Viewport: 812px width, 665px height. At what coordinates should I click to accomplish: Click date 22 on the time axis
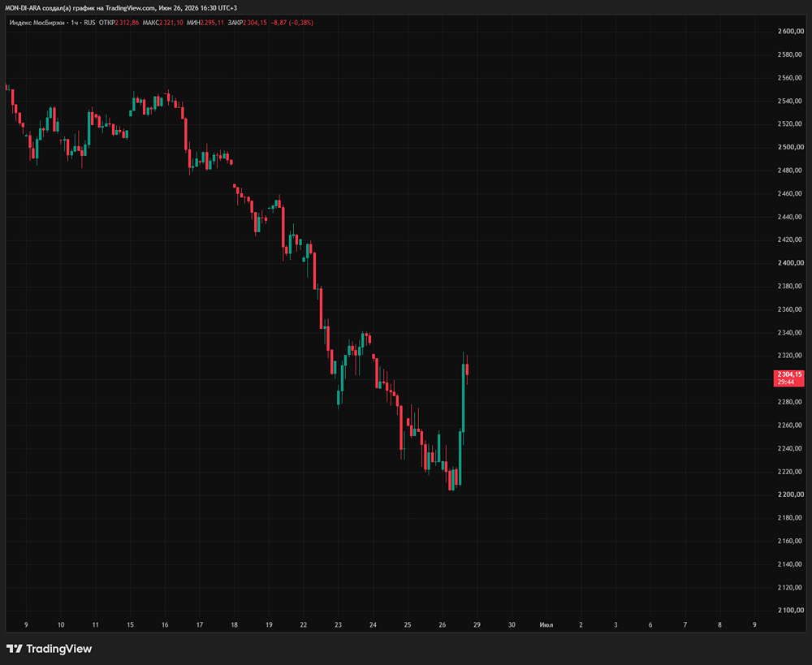(x=304, y=625)
